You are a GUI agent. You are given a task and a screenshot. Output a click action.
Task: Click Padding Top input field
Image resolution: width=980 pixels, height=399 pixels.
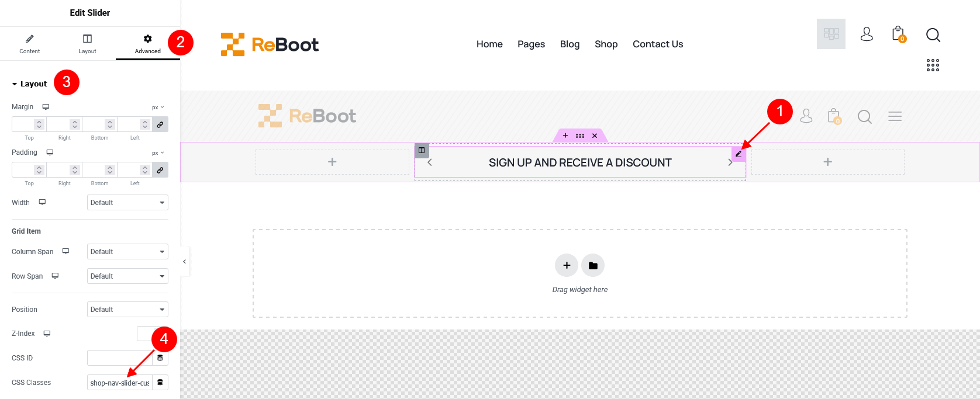pyautogui.click(x=29, y=169)
